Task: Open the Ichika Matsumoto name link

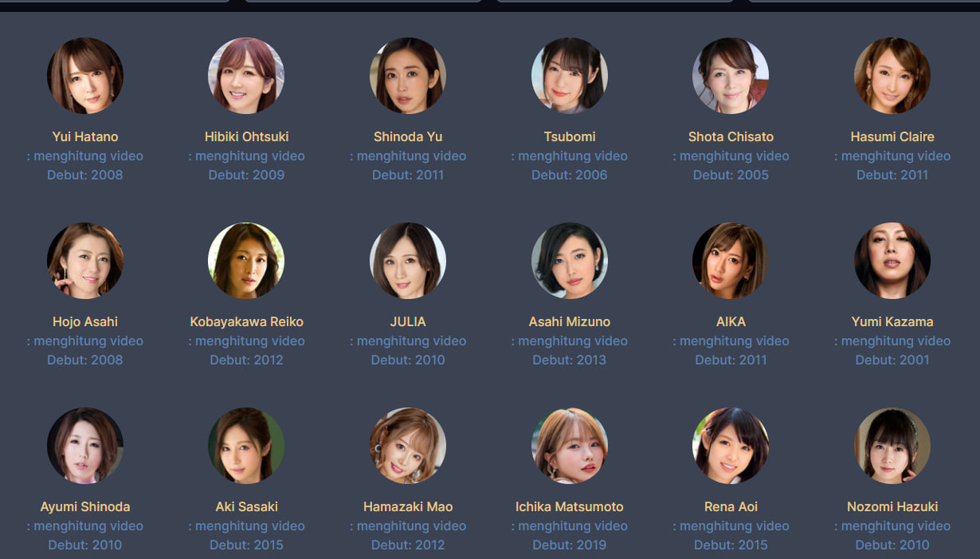Action: click(x=570, y=506)
